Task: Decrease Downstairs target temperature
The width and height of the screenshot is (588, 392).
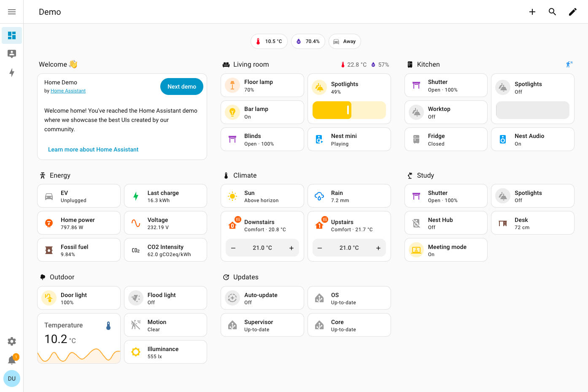Action: point(233,248)
